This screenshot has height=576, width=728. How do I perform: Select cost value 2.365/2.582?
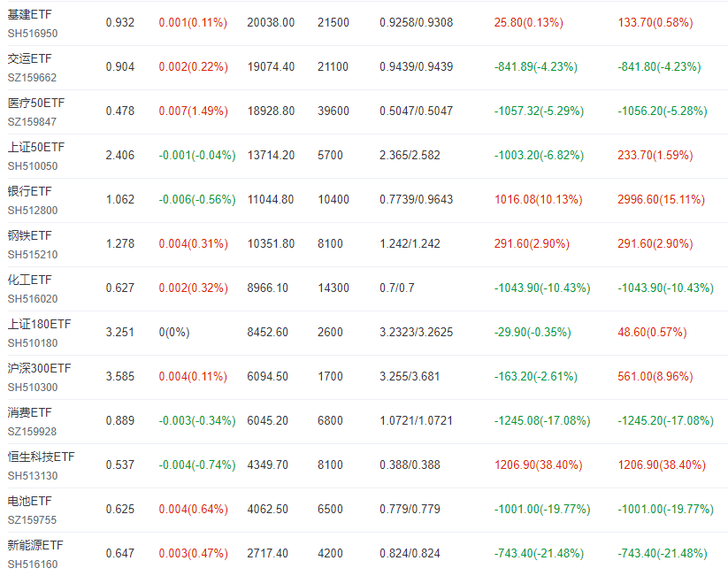pos(410,155)
